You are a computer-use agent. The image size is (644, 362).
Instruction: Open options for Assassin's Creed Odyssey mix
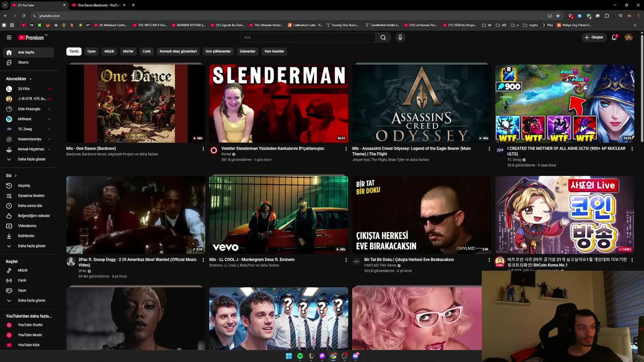pos(489,149)
